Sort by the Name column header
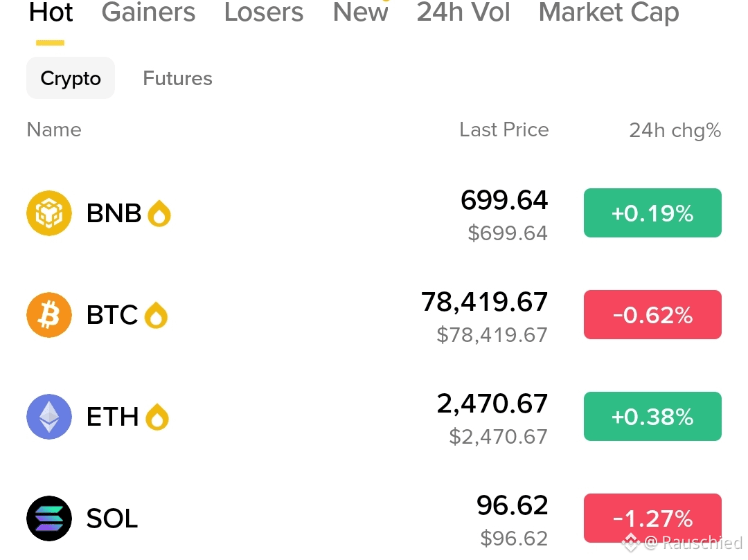The width and height of the screenshot is (748, 560). tap(54, 129)
